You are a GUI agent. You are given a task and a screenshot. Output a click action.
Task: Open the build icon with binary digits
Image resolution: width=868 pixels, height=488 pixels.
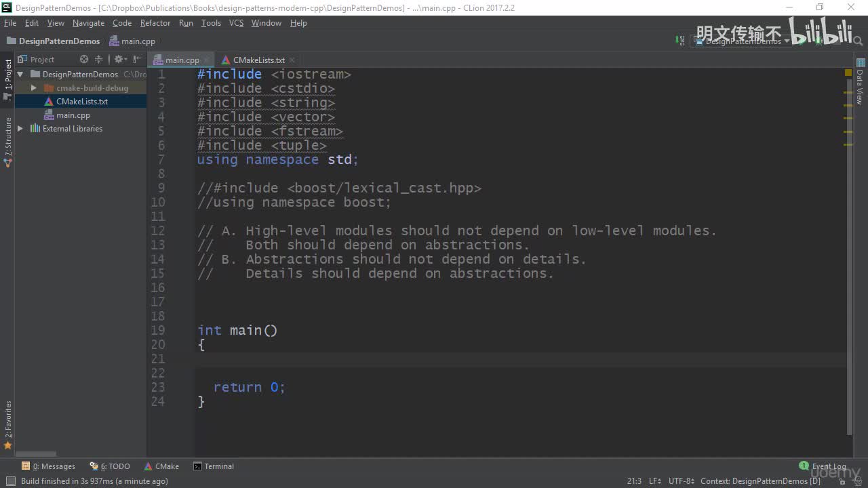[x=680, y=41]
